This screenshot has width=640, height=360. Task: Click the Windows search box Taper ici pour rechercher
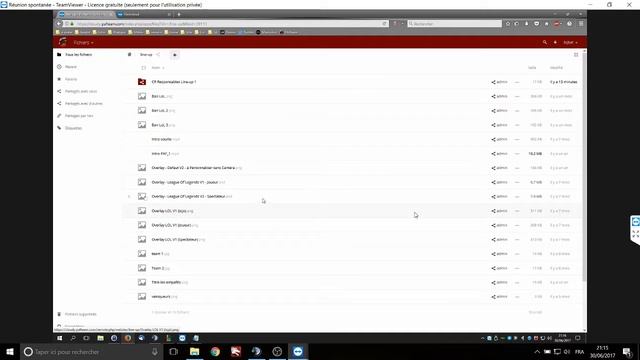(91, 351)
